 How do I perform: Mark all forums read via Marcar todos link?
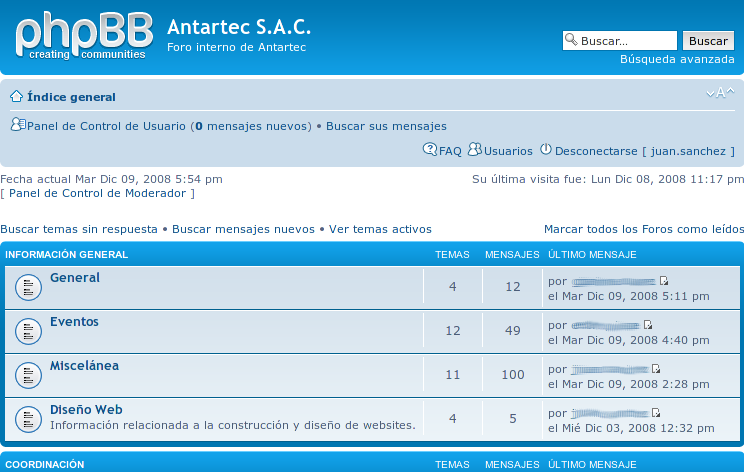point(644,229)
